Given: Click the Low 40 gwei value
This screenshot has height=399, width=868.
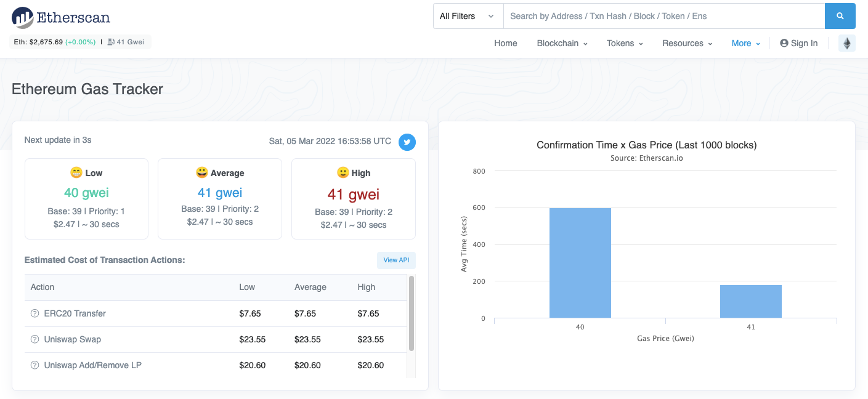Looking at the screenshot, I should (x=86, y=193).
